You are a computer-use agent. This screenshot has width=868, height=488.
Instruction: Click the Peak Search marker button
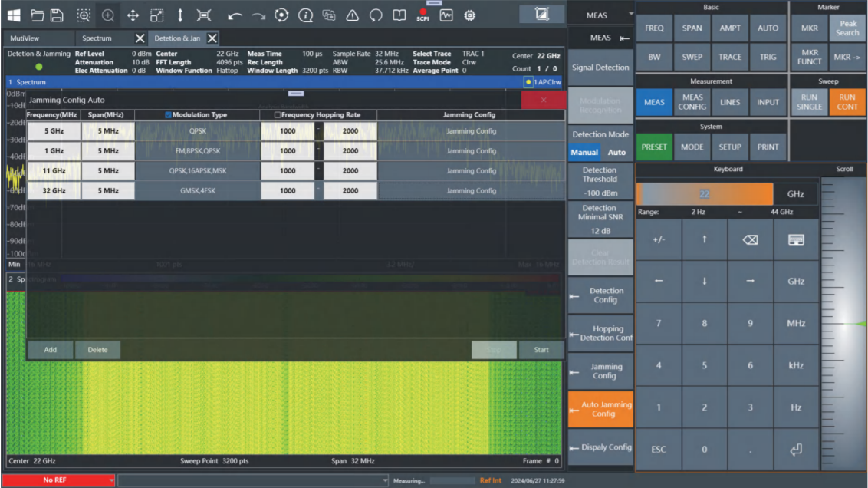[847, 28]
